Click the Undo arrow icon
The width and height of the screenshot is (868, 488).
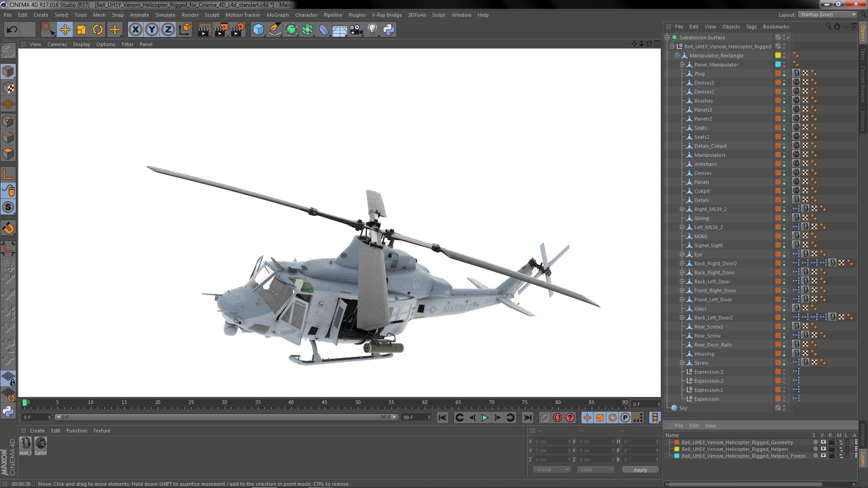click(x=12, y=30)
